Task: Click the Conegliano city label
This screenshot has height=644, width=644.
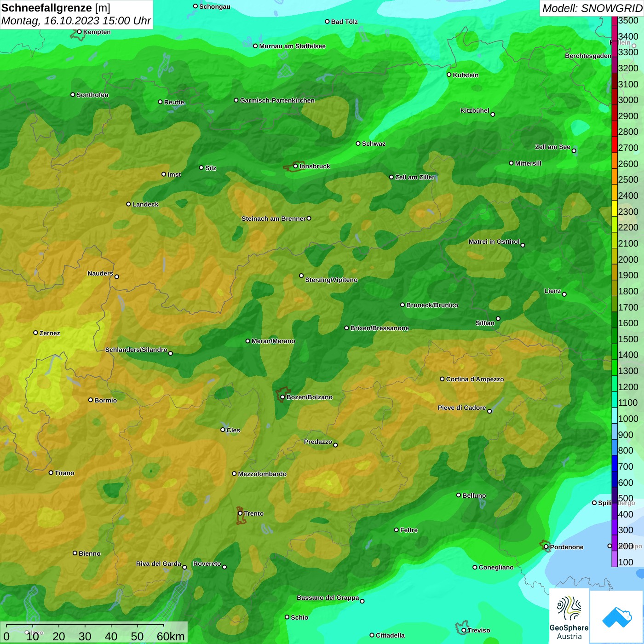Action: pos(496,567)
